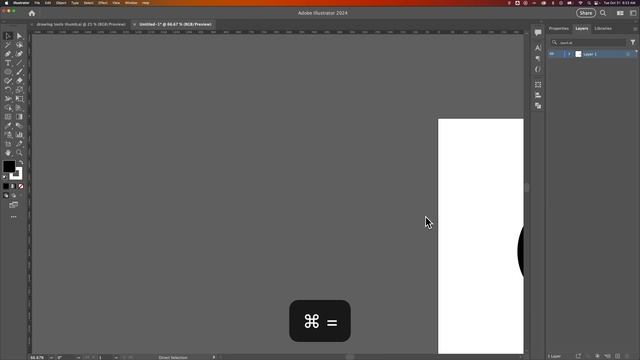Open the layers filter funnel
The image size is (640, 360).
[633, 42]
